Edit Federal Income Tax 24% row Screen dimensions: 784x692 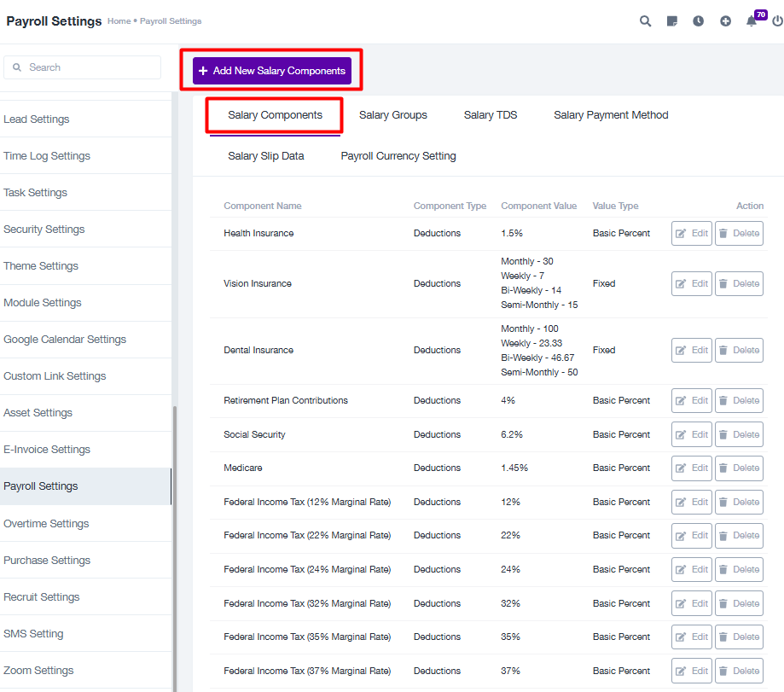pos(692,570)
